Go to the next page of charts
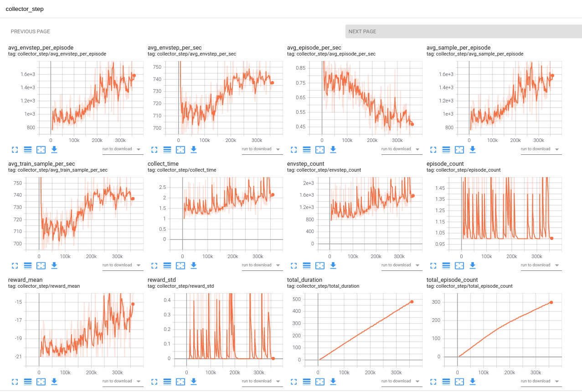Screen dimensions: 582x392 pos(464,31)
